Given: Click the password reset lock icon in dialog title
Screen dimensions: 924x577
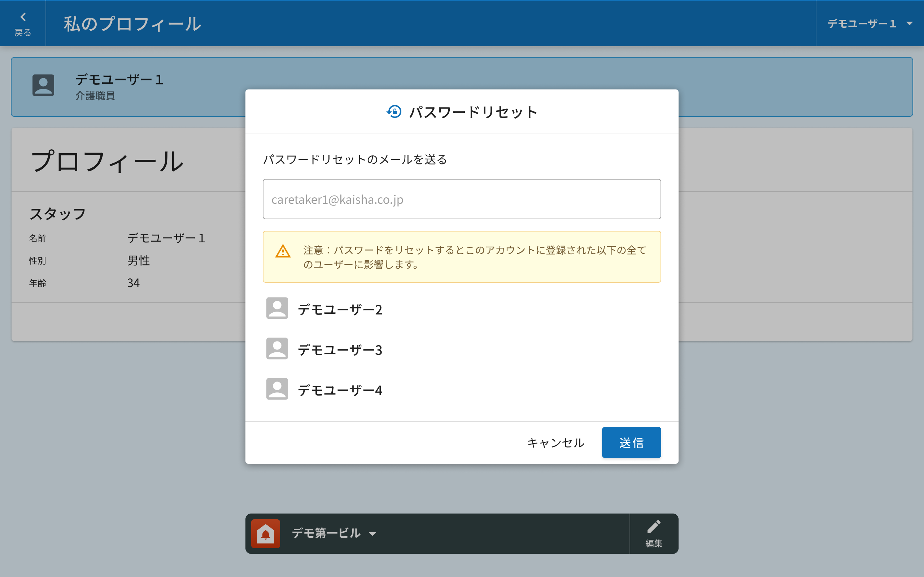Looking at the screenshot, I should 394,112.
